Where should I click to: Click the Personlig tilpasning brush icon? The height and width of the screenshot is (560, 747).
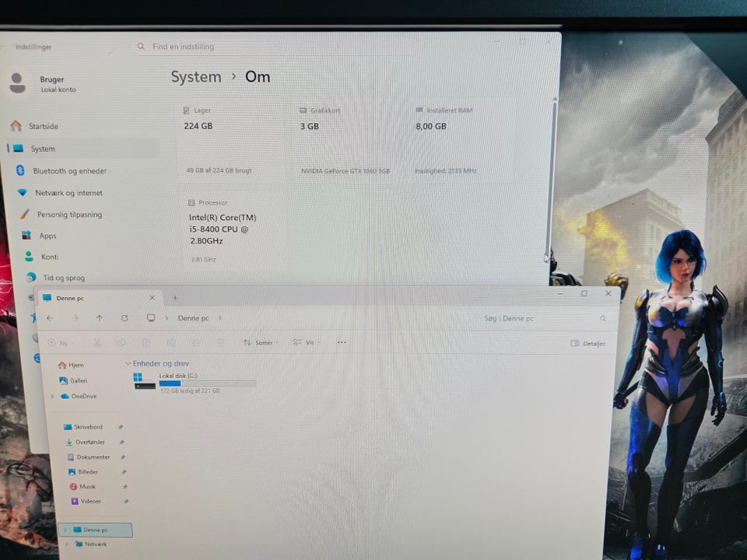coord(25,215)
